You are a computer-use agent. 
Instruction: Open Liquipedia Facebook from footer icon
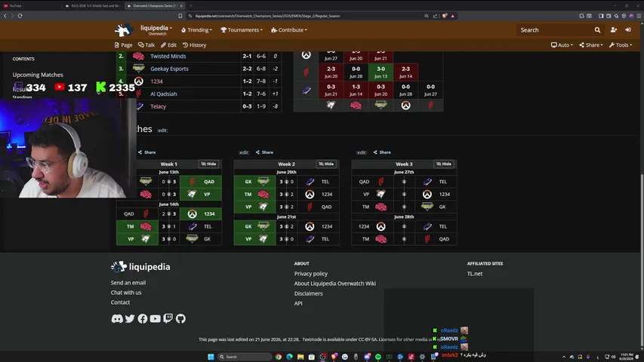[x=143, y=318]
